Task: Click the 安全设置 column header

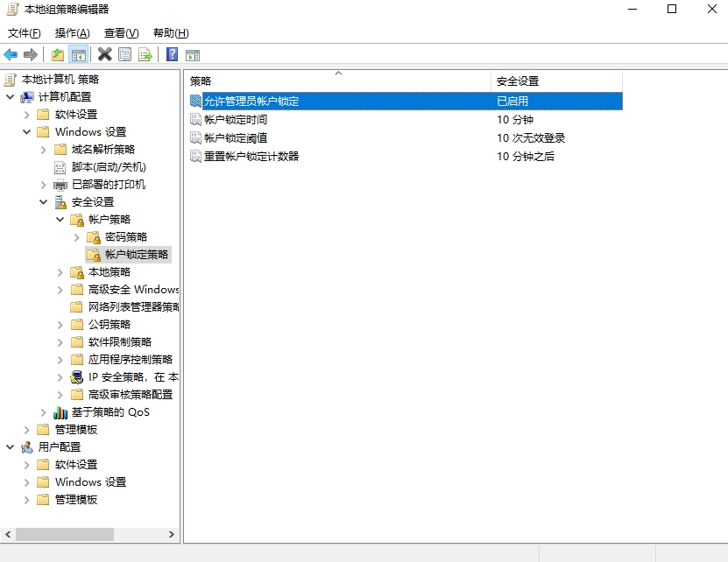Action: [x=555, y=81]
